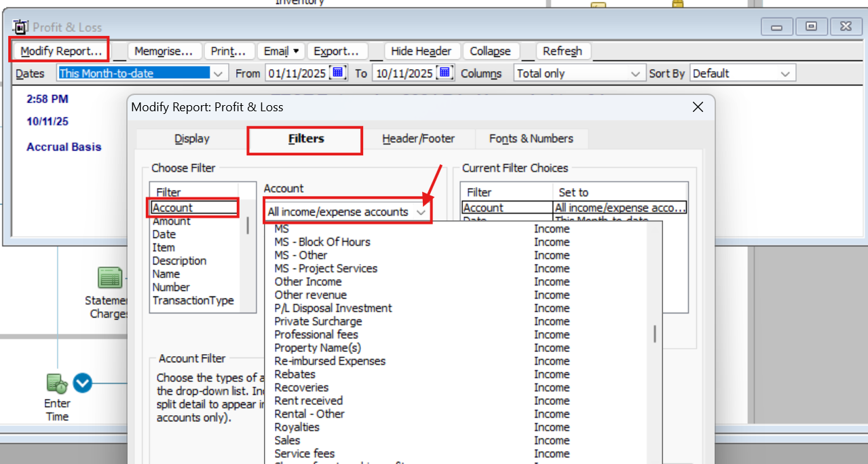This screenshot has height=464, width=868.
Task: Click the blue down-chevron circle beside Enter Time
Action: click(x=82, y=384)
